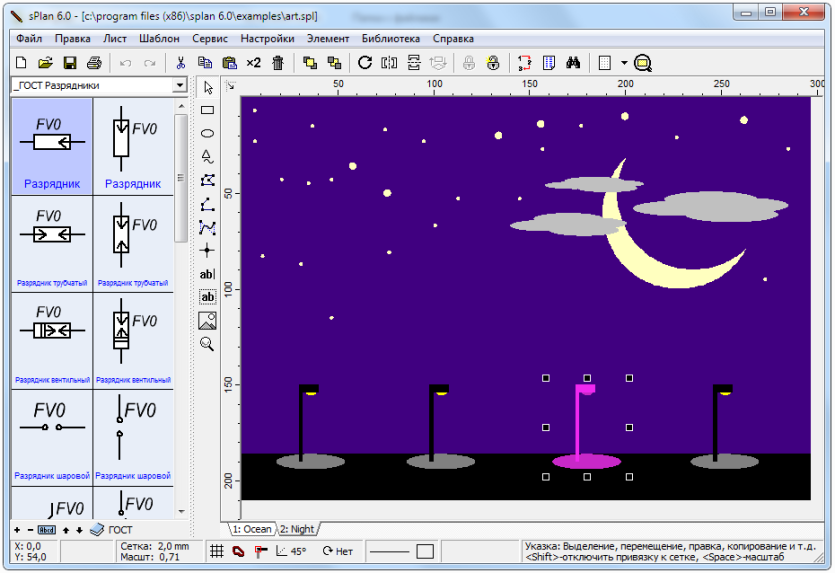835x573 pixels.
Task: Expand the grid options dropdown arrow
Action: click(x=624, y=63)
